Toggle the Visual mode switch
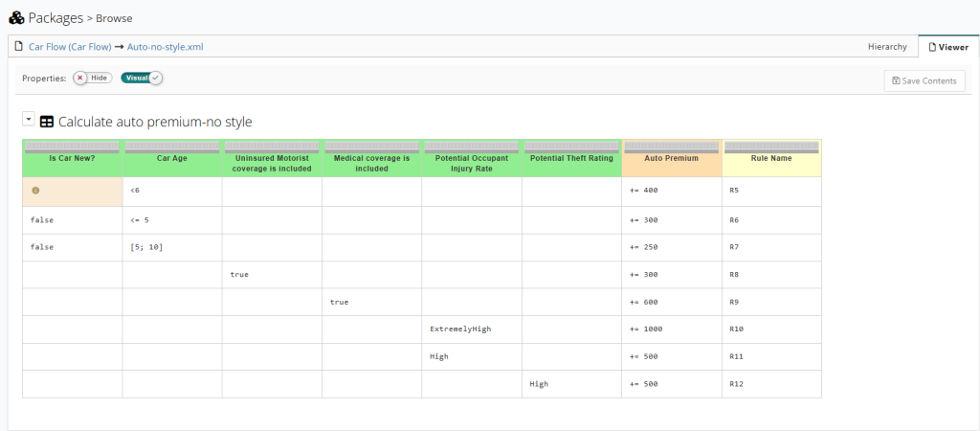This screenshot has height=431, width=980. tap(142, 79)
